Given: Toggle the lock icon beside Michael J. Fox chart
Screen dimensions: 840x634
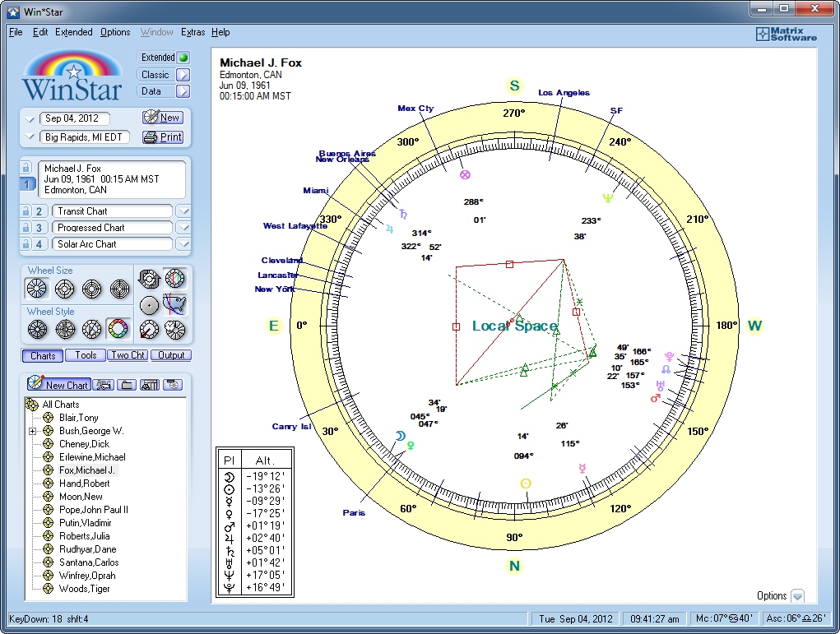Looking at the screenshot, I should pyautogui.click(x=26, y=168).
